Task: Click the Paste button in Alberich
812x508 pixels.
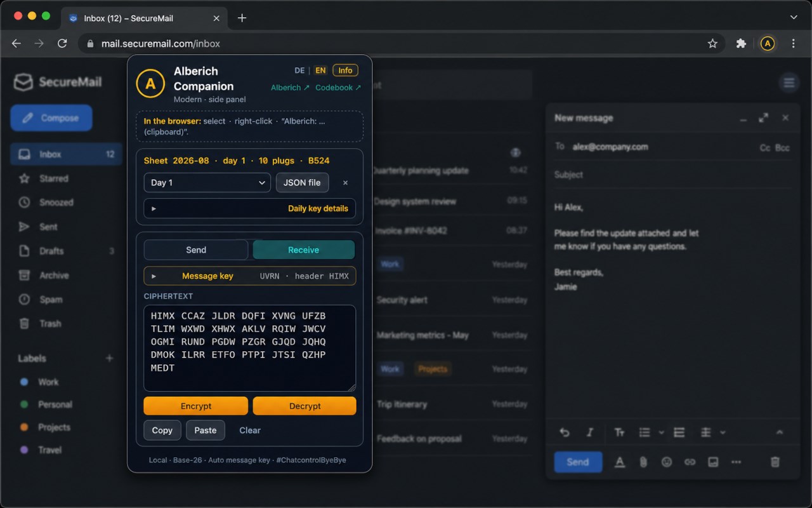Action: point(206,431)
